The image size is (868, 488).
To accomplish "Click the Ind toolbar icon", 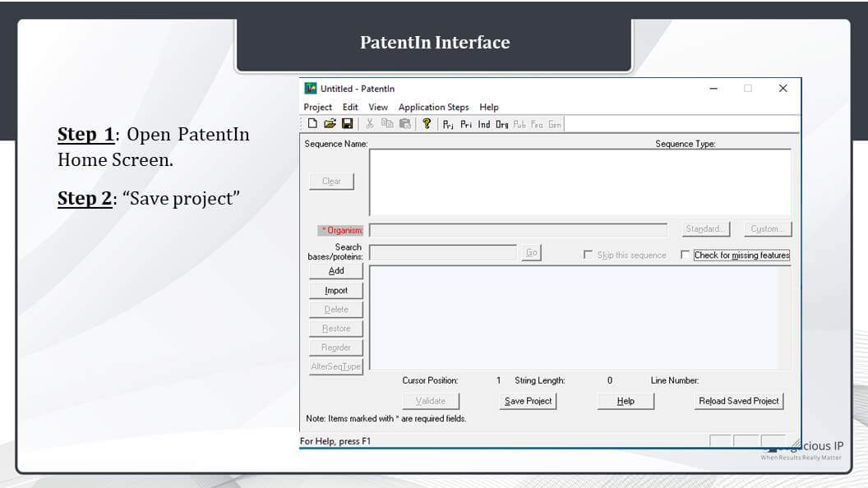I will pyautogui.click(x=484, y=125).
